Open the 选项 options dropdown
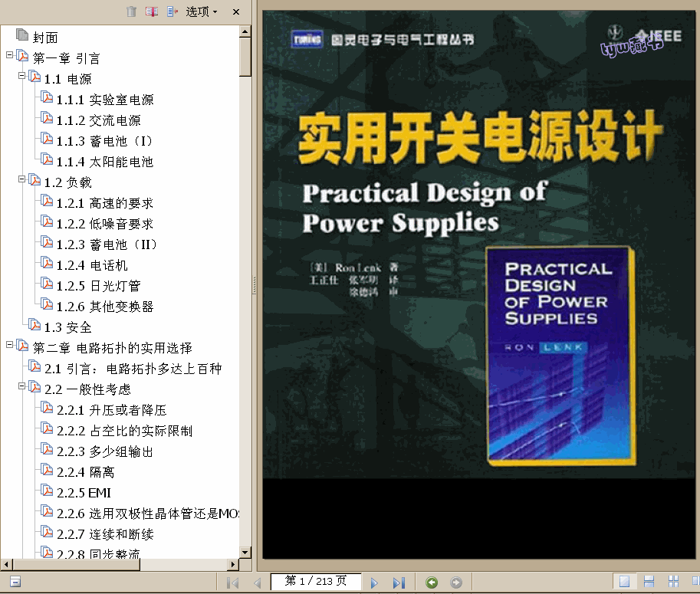The height and width of the screenshot is (594, 700). point(202,11)
